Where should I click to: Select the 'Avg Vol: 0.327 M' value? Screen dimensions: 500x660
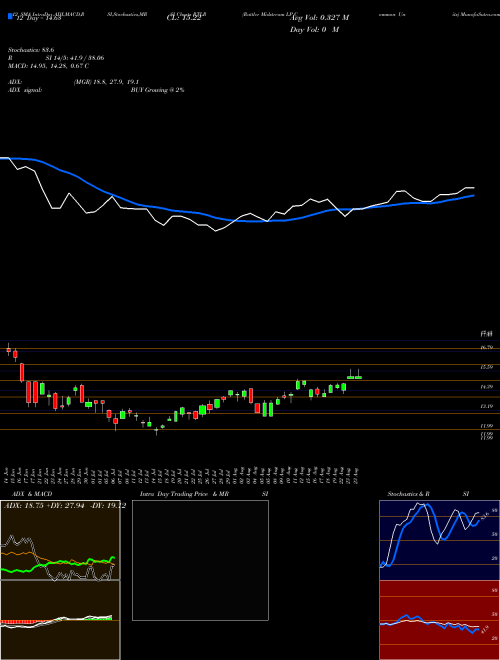click(x=320, y=18)
